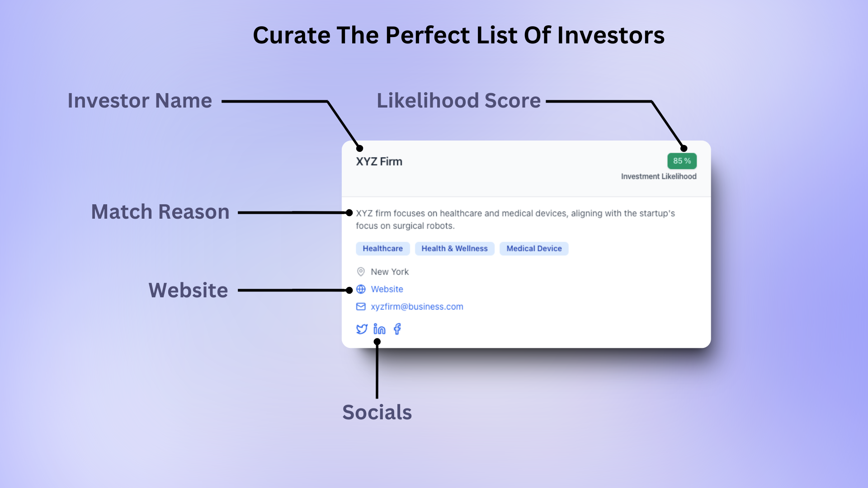Select the Healthcare tag
This screenshot has width=868, height=488.
(382, 249)
